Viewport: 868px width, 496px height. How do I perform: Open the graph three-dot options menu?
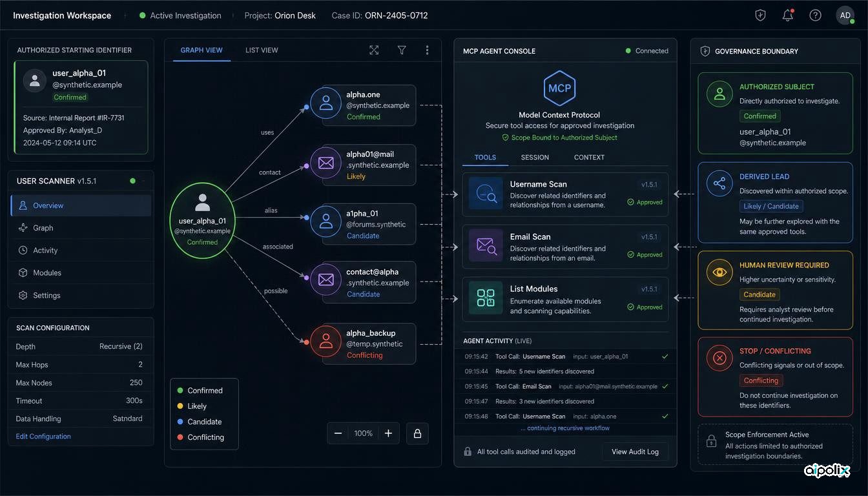tap(427, 50)
